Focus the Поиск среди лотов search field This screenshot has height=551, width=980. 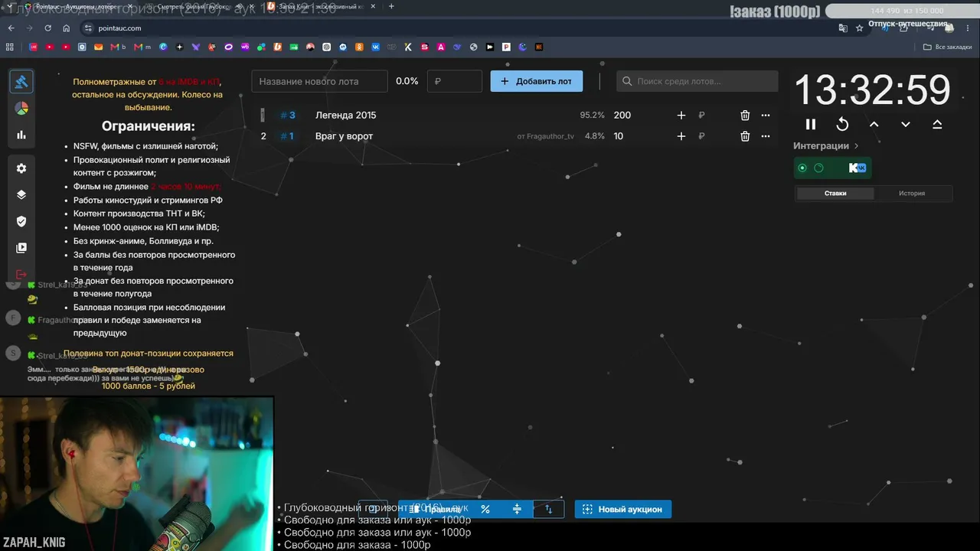click(x=697, y=81)
